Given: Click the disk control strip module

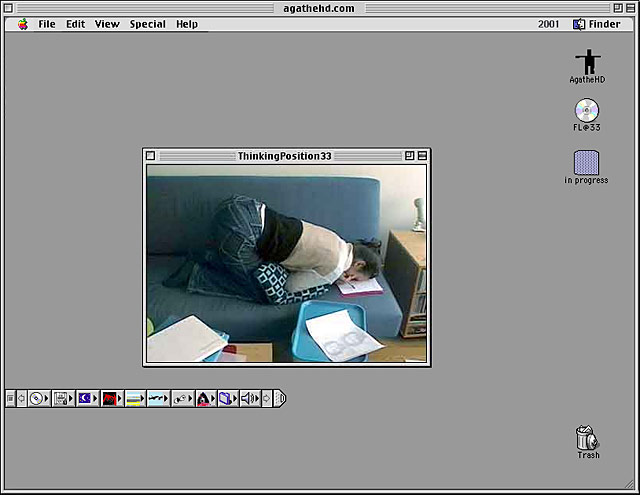Looking at the screenshot, I should tap(63, 398).
